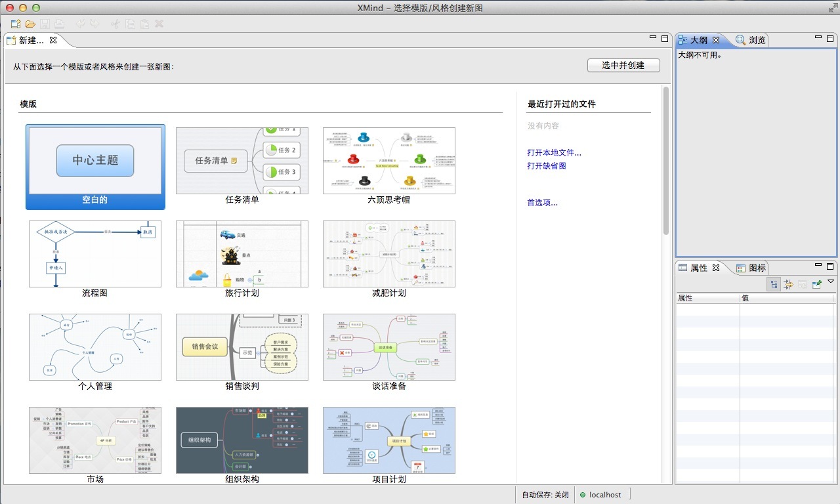This screenshot has width=840, height=504.
Task: Click the New mind map toolbar icon
Action: 16,24
